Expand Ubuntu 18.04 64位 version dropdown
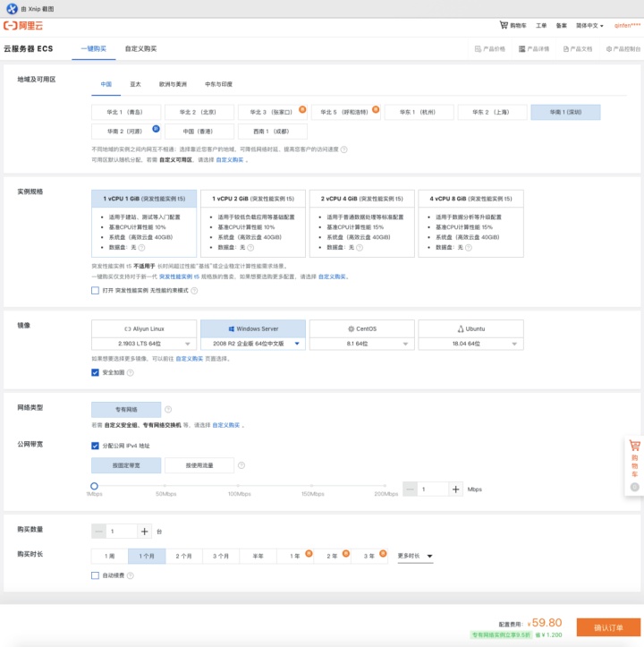 pyautogui.click(x=470, y=344)
